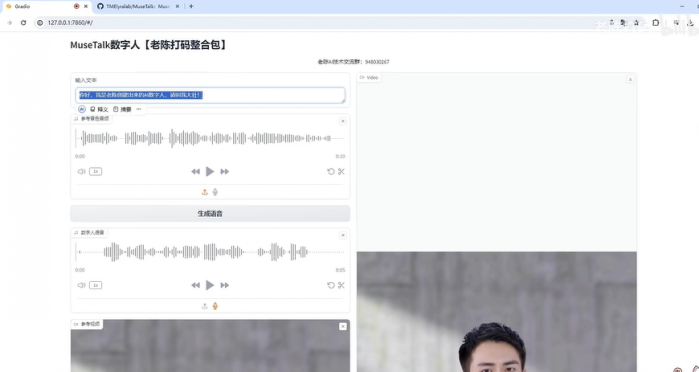Play the 0:10 reference voice audio

click(210, 171)
